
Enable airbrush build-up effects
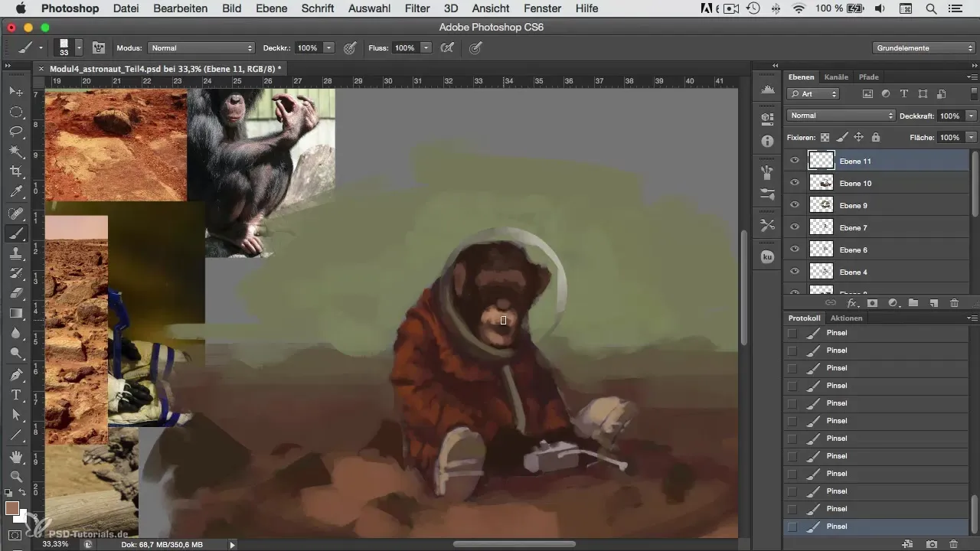tap(446, 47)
